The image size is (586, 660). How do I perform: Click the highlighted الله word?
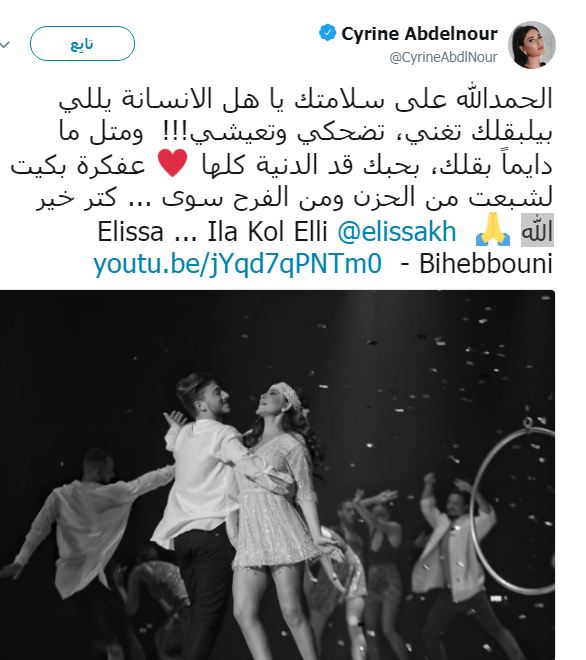click(x=537, y=230)
